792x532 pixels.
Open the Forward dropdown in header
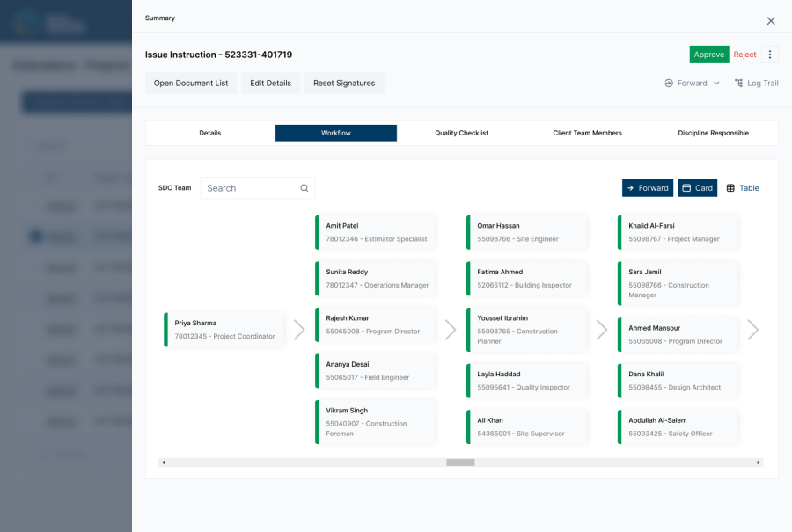692,83
